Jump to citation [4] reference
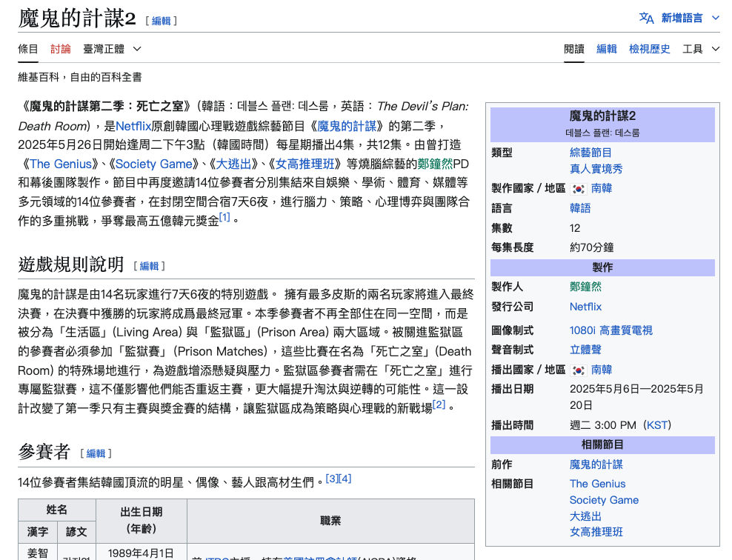The height and width of the screenshot is (560, 732). [345, 479]
